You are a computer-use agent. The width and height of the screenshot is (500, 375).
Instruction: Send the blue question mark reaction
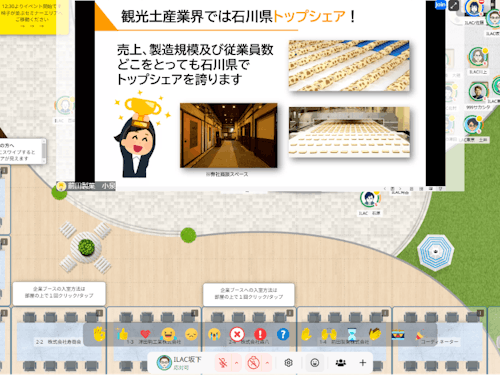(x=283, y=334)
